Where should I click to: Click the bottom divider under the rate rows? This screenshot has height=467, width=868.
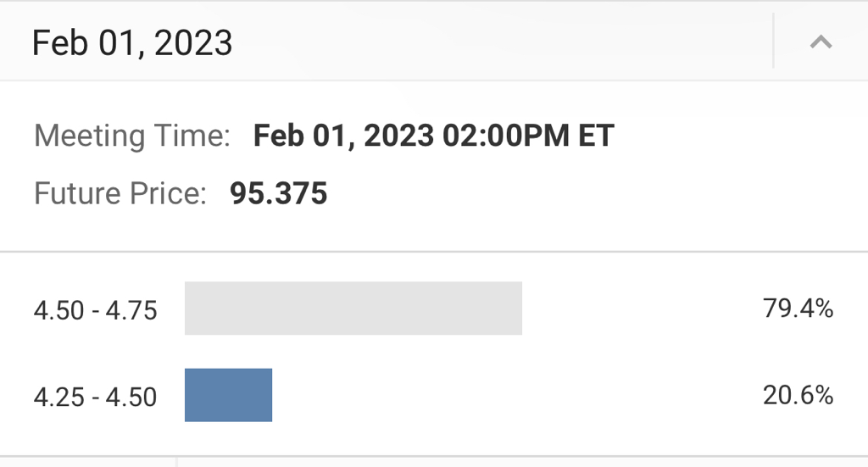[434, 456]
